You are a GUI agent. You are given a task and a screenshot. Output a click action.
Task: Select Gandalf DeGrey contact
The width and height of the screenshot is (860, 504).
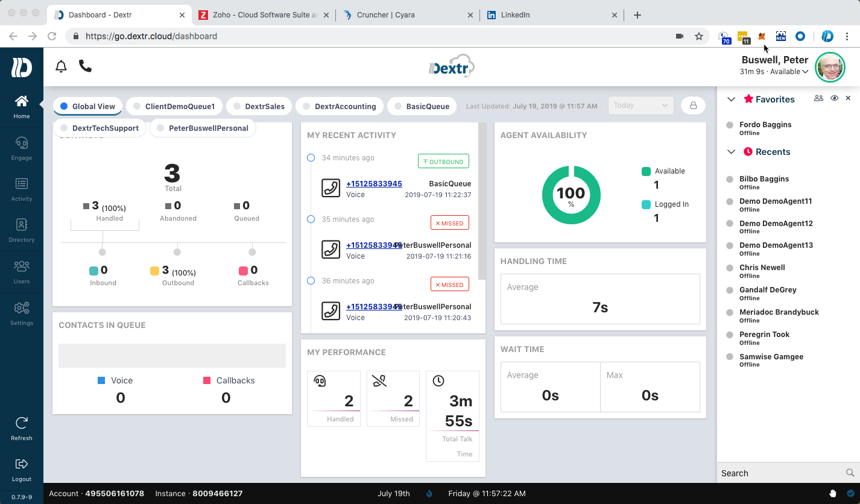[767, 294]
